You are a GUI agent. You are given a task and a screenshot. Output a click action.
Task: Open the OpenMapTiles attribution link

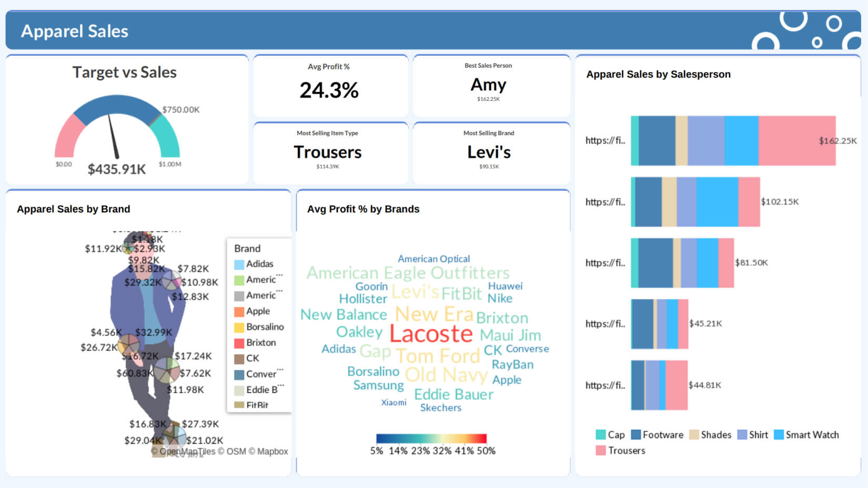click(183, 452)
